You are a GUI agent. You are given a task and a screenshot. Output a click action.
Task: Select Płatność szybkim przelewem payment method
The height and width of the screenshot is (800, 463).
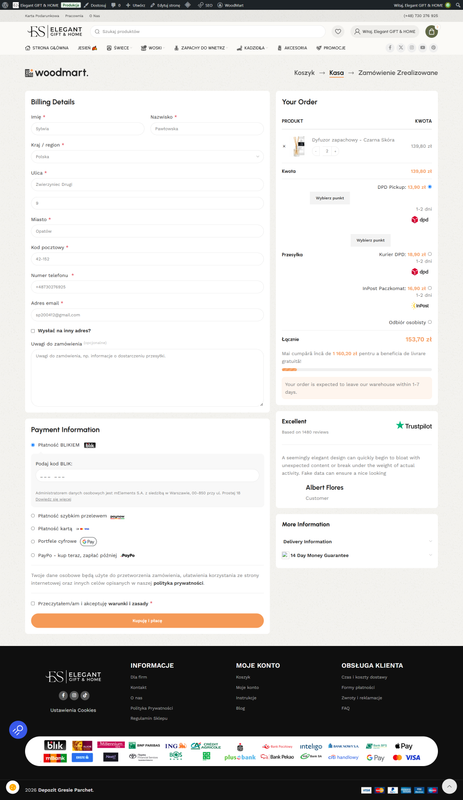click(x=33, y=516)
